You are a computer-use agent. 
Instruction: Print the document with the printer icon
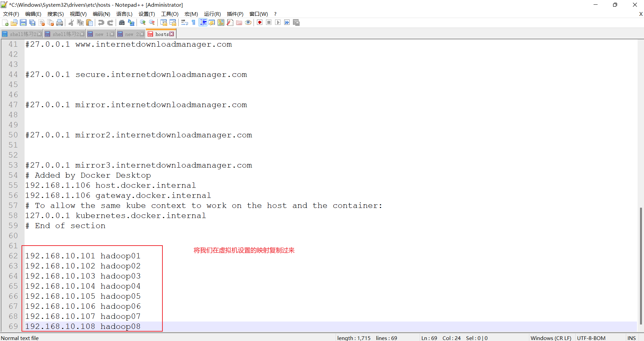point(60,23)
